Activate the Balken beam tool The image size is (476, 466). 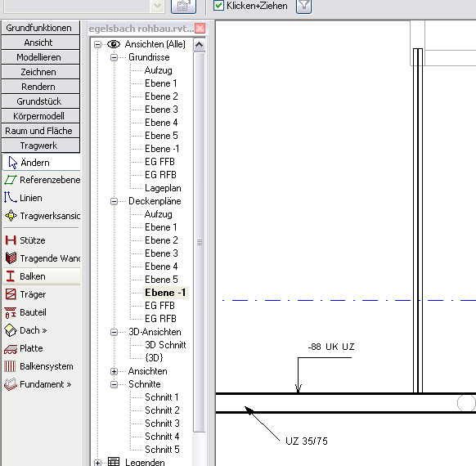(x=41, y=276)
